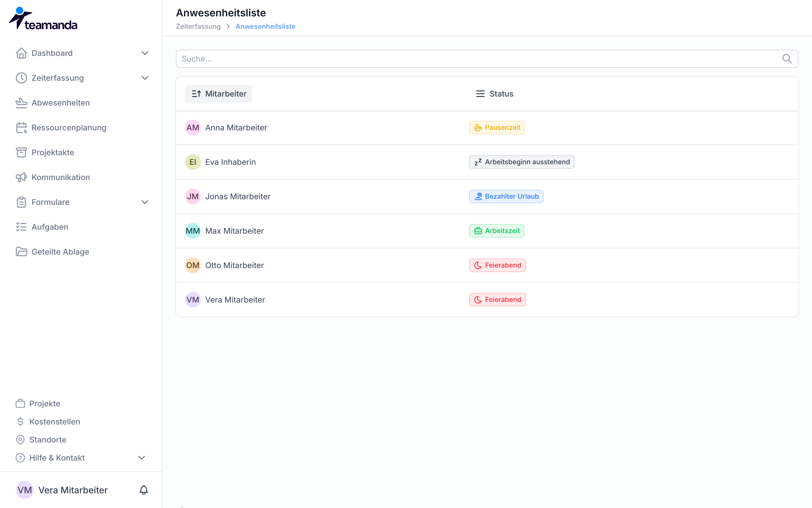Focus the Suche search field
The image size is (812, 508).
coord(487,59)
